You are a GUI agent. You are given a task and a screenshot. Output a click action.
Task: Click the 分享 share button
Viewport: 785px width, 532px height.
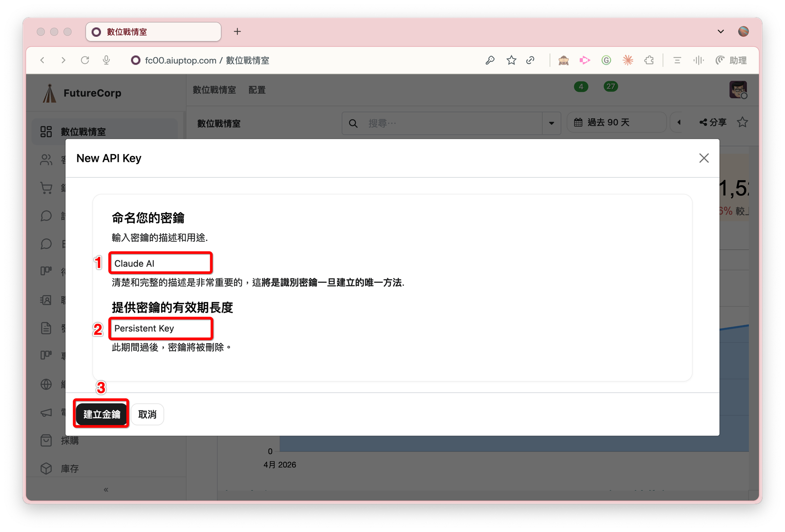[x=713, y=123]
